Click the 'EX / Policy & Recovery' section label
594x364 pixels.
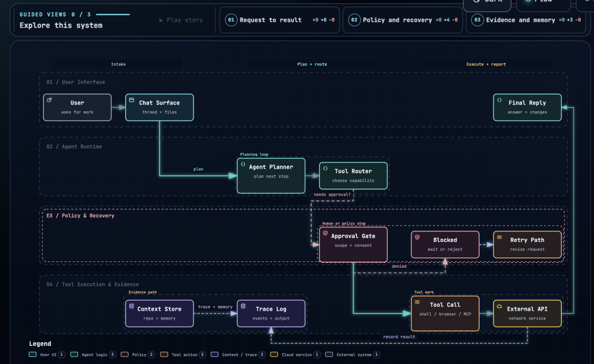coord(80,216)
